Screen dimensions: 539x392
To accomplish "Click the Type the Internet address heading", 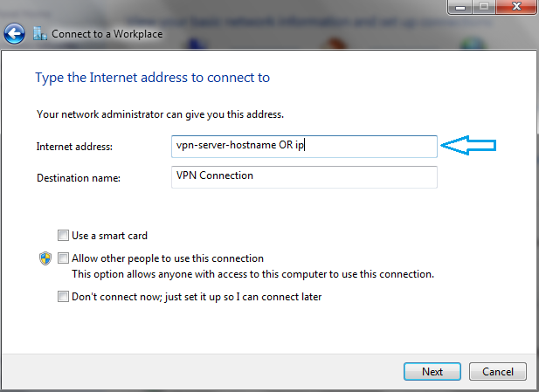I will 153,78.
